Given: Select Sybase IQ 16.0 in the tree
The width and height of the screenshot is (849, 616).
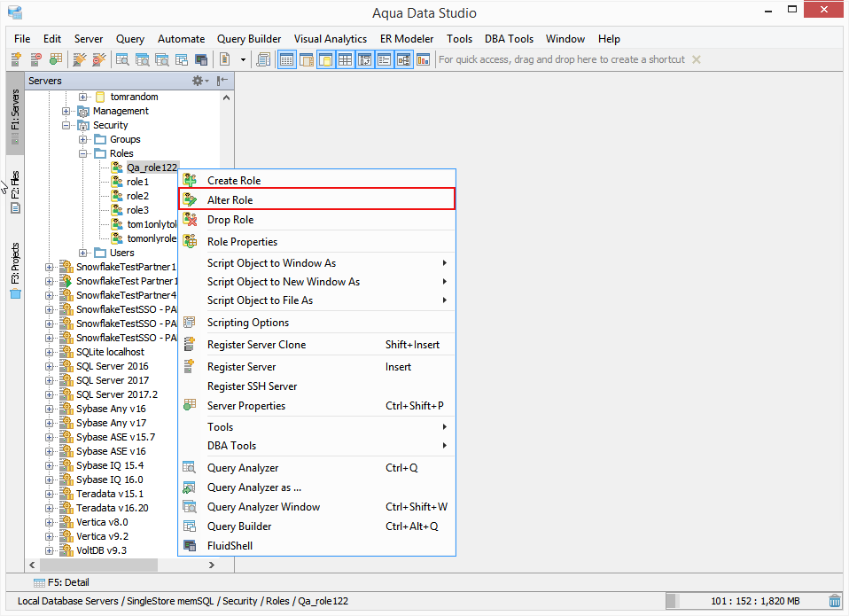Looking at the screenshot, I should click(x=109, y=480).
